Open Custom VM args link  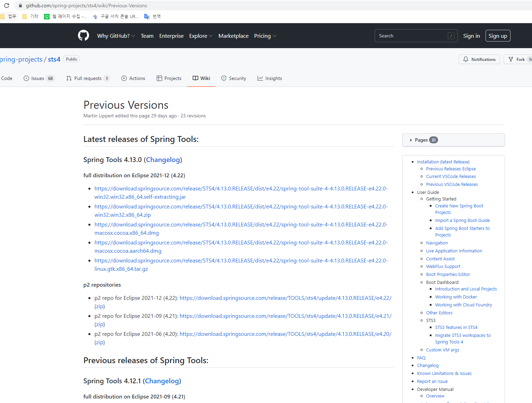(443, 350)
